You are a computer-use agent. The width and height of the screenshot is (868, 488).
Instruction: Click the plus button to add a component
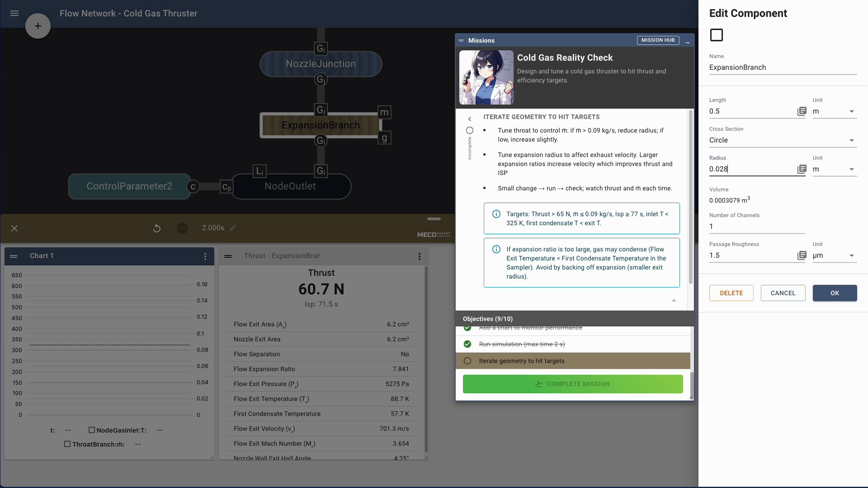(38, 26)
